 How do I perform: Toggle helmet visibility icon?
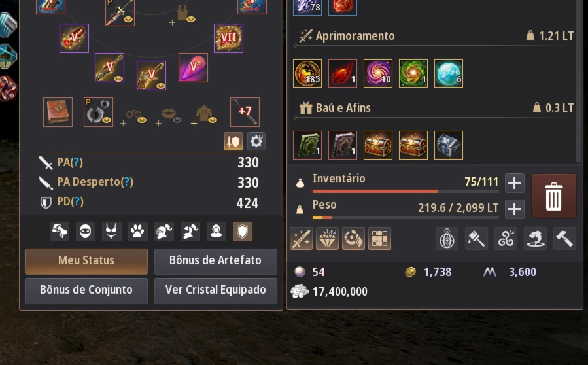[164, 231]
